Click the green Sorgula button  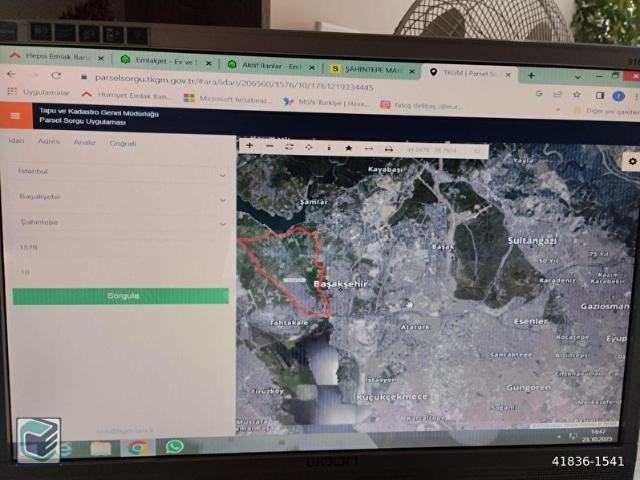(121, 296)
